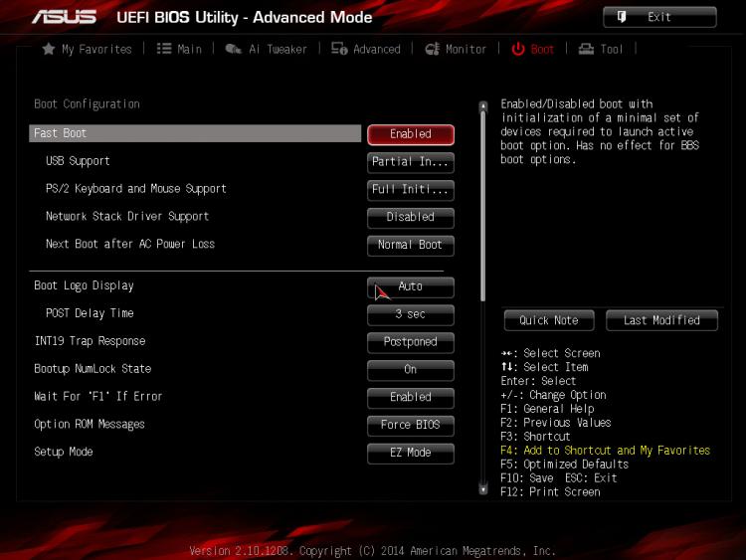Toggle the Fast Boot Enabled value
Viewport: 746px width, 560px height.
pos(411,134)
